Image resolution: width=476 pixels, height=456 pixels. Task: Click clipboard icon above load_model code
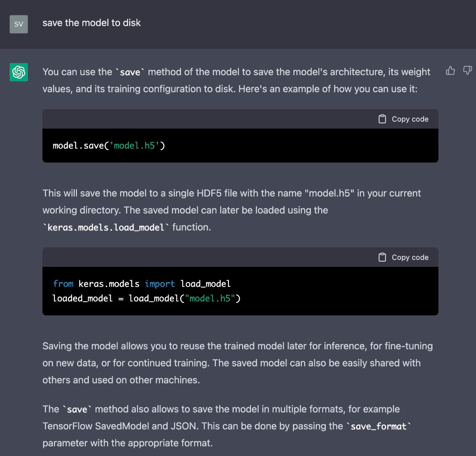click(x=382, y=257)
